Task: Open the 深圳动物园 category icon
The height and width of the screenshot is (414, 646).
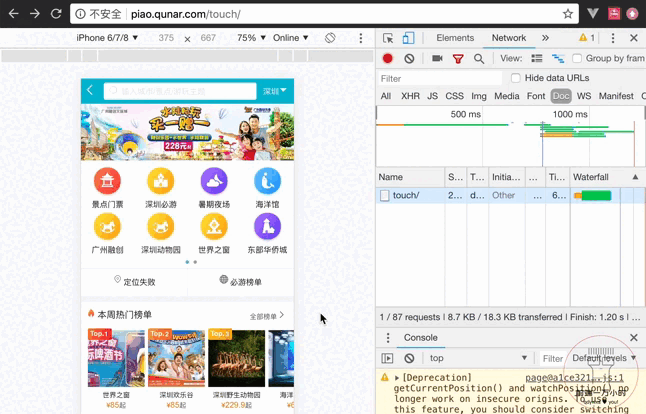Action: click(x=161, y=227)
